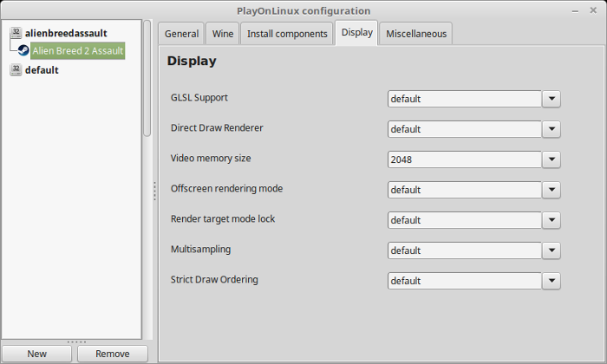Click the Video memory size field showing 2048
This screenshot has width=607, height=364.
pos(465,159)
